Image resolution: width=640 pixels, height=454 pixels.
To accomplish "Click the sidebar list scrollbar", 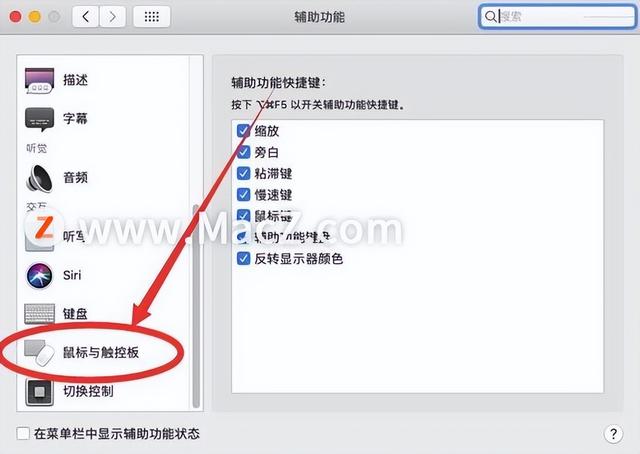I will [x=196, y=306].
